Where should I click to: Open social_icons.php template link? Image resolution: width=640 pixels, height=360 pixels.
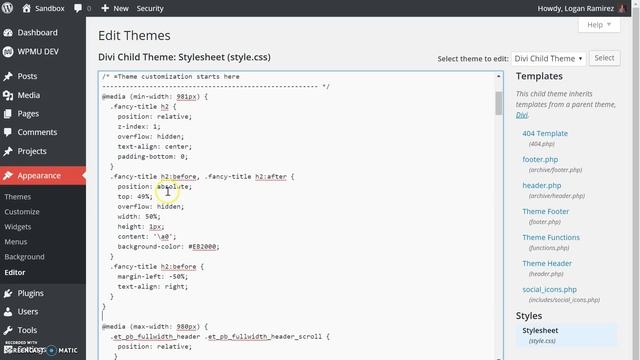tap(549, 290)
